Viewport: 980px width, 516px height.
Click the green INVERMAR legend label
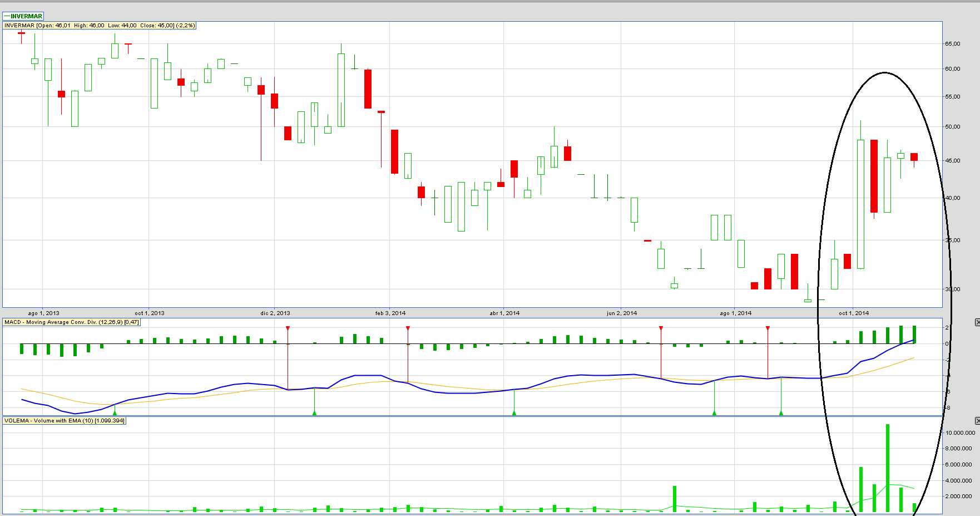pyautogui.click(x=23, y=16)
